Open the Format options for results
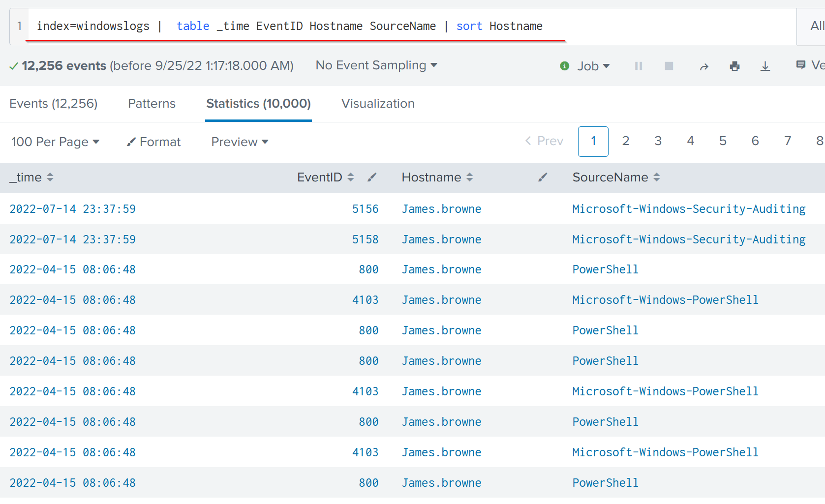Image resolution: width=825 pixels, height=504 pixels. point(153,142)
